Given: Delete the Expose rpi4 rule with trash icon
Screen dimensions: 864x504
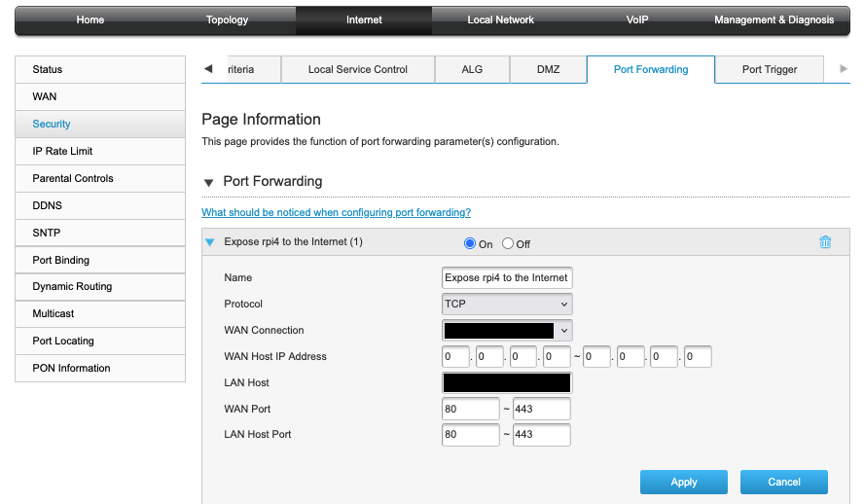Looking at the screenshot, I should (825, 242).
